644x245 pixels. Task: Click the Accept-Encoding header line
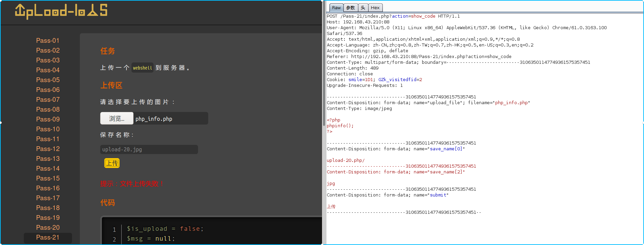coord(368,51)
